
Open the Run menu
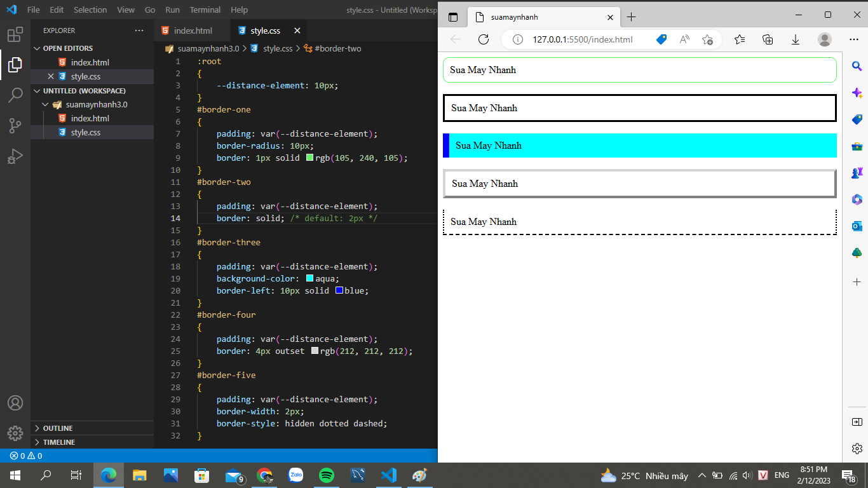point(172,10)
